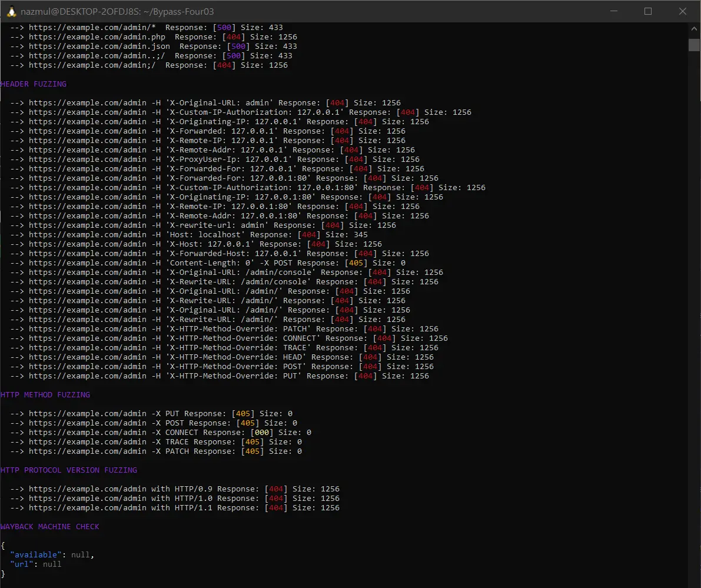Select the WAYBACK MACHINE CHECK heading

49,527
